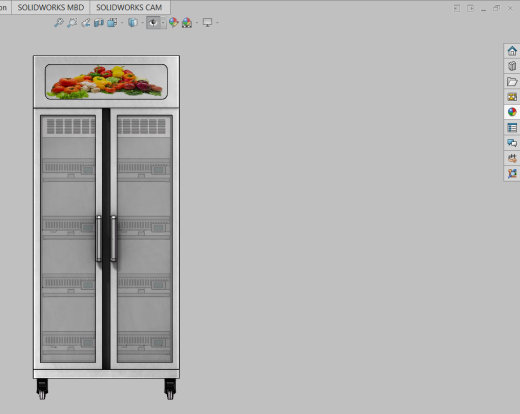Open the SOLIDWORKS Forum chat-bubbles tab
520x414 pixels.
(x=512, y=143)
